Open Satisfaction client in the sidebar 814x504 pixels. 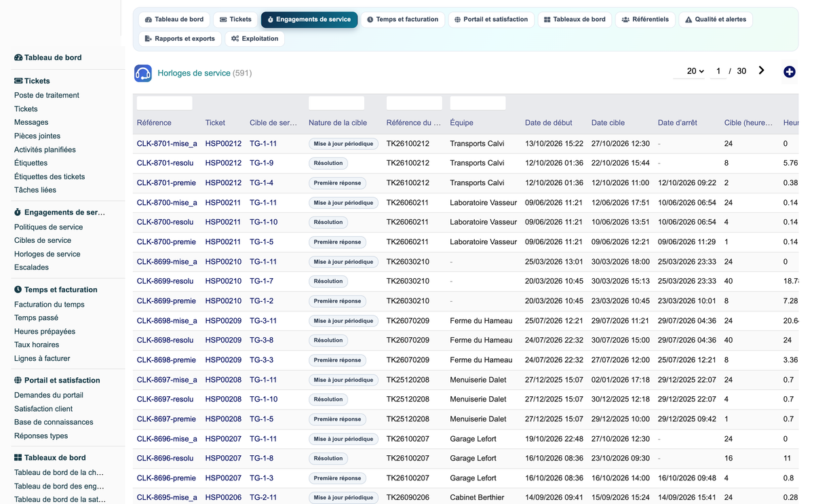click(43, 409)
